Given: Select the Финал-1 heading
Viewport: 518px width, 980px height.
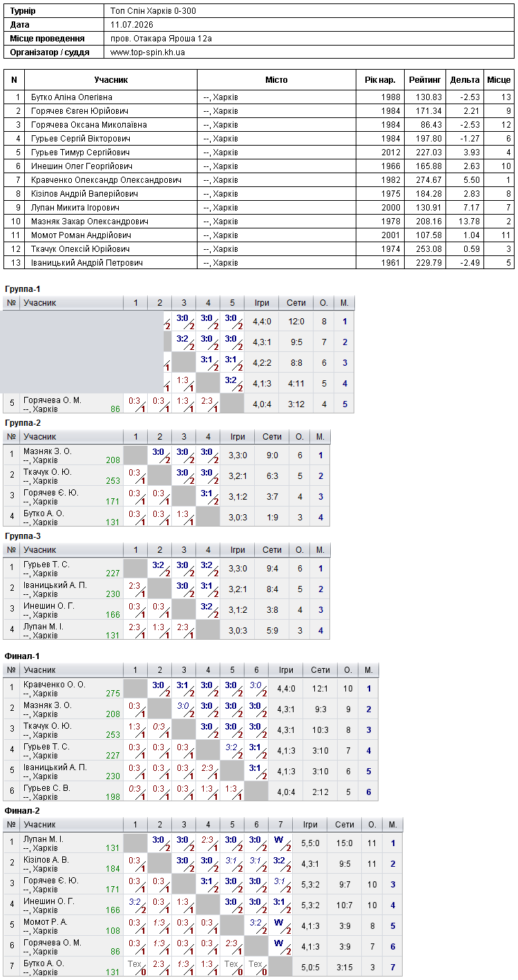Looking at the screenshot, I should click(x=22, y=656).
